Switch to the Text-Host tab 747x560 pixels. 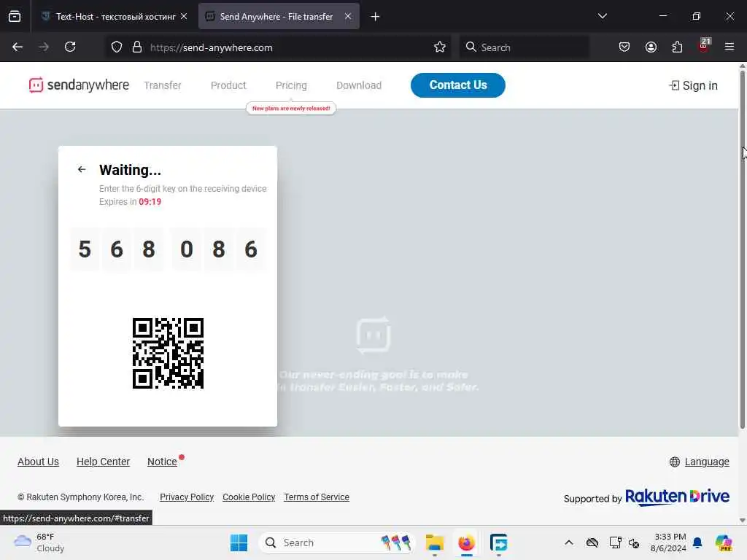tap(115, 17)
